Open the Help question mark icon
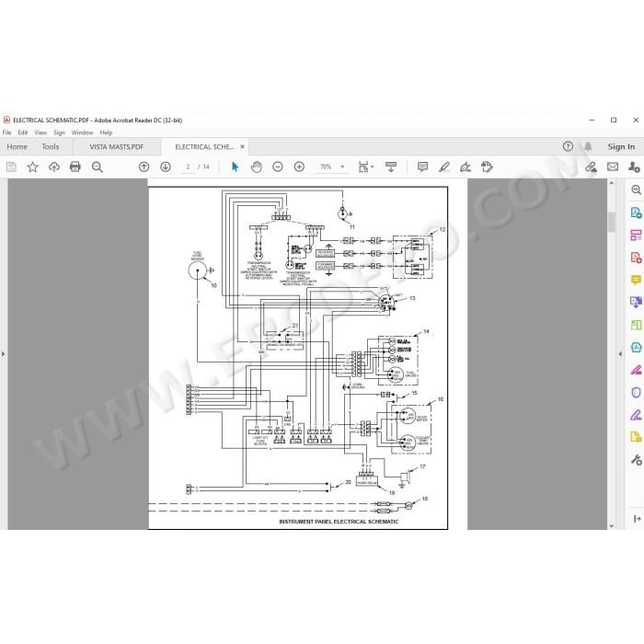The width and height of the screenshot is (644, 644). coord(568,146)
